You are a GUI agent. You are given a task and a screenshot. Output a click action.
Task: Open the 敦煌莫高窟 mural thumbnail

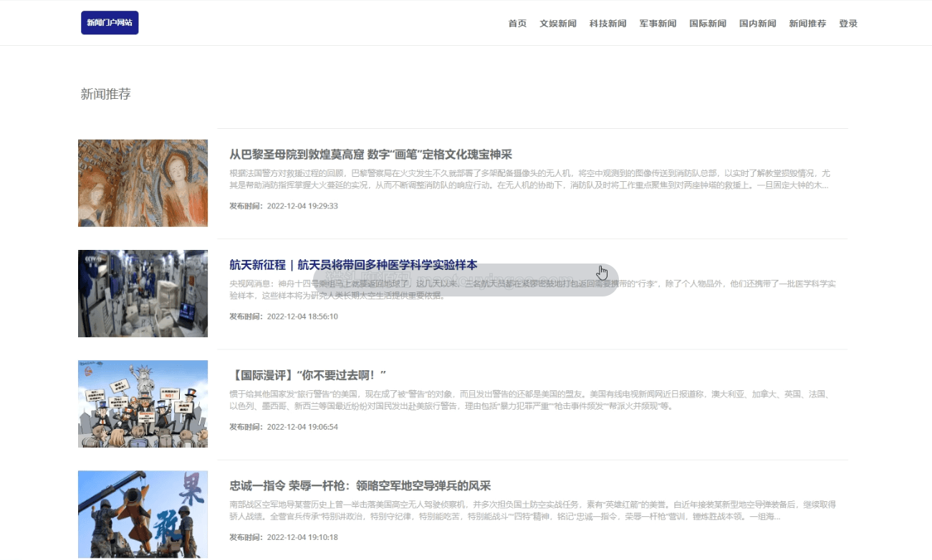(x=143, y=183)
